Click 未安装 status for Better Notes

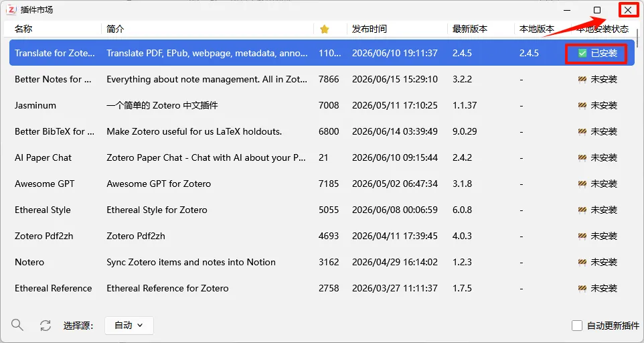(604, 79)
